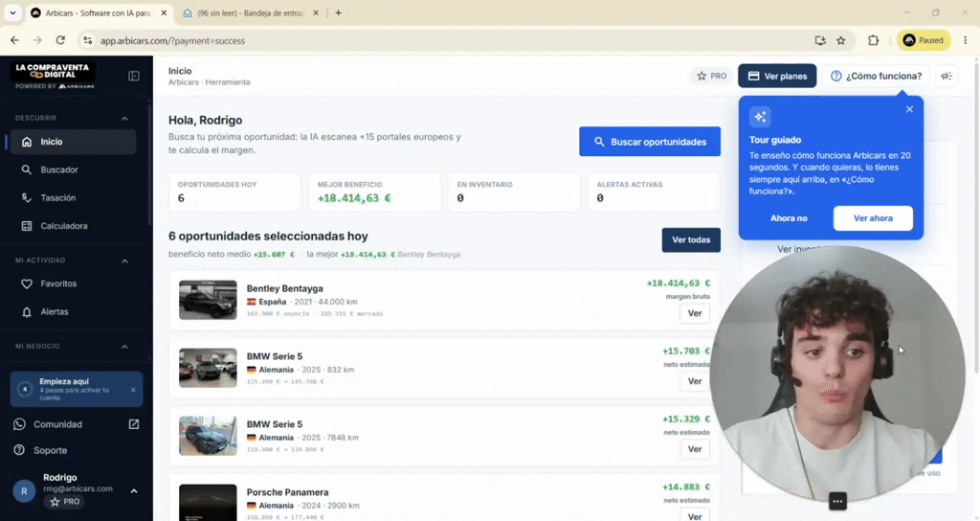980x521 pixels.
Task: Open the Bentley Bentayga thumbnail image
Action: coord(208,300)
